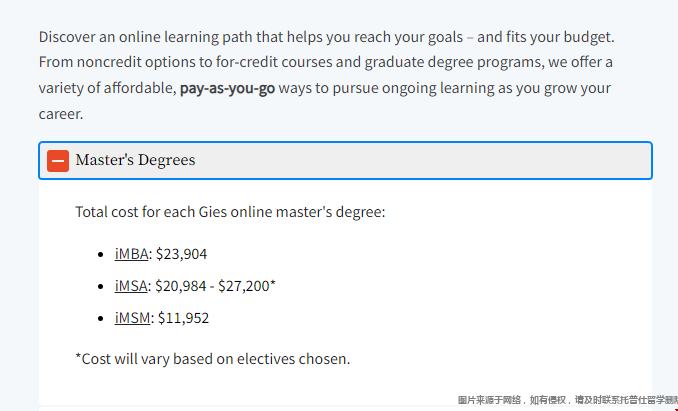Image resolution: width=678 pixels, height=411 pixels.
Task: Click the asterisk after $27,200
Action: pos(272,284)
